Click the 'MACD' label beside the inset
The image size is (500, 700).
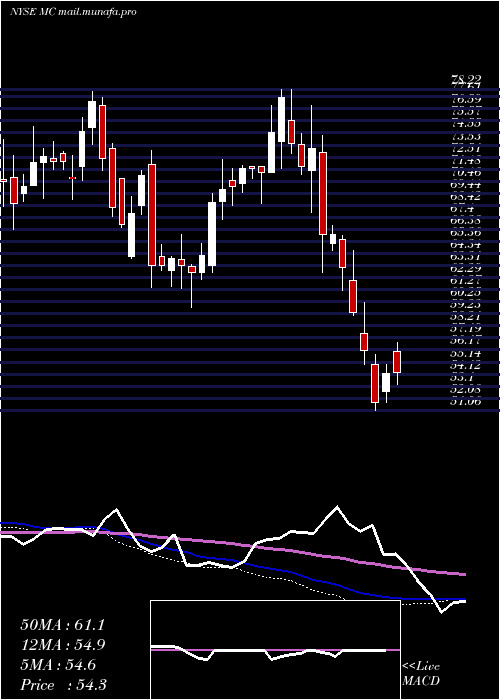421,681
